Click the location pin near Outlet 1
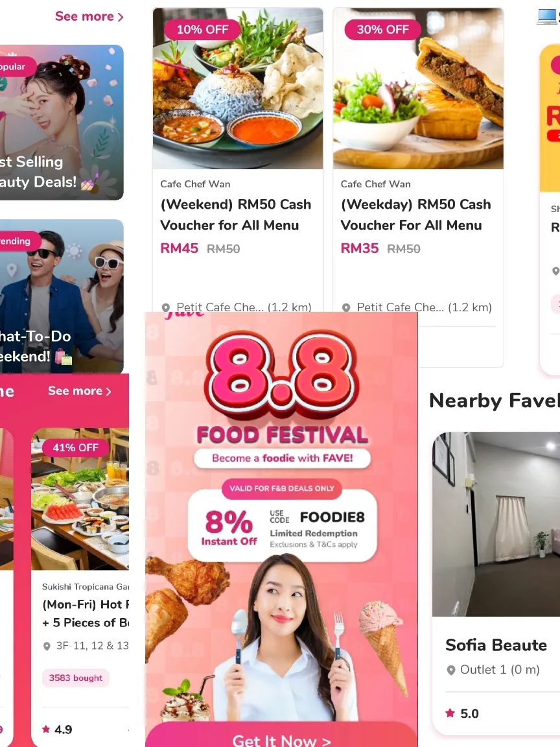Viewport: 560px width, 747px height. pos(451,670)
